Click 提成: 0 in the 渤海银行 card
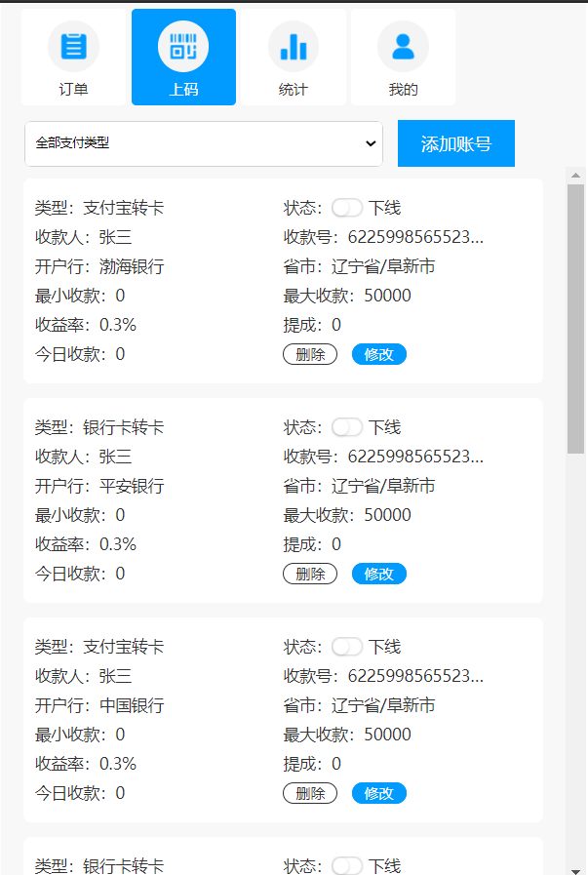588x875 pixels. (312, 325)
